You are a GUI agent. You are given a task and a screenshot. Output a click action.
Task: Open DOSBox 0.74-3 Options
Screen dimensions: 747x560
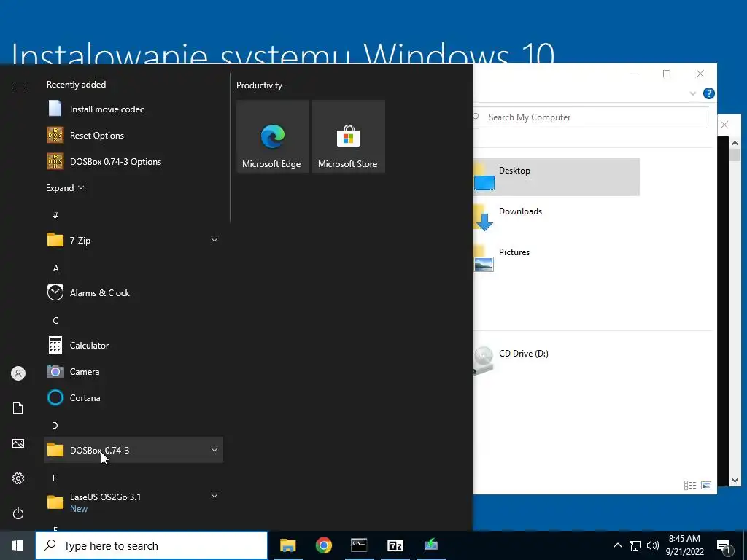pyautogui.click(x=133, y=161)
